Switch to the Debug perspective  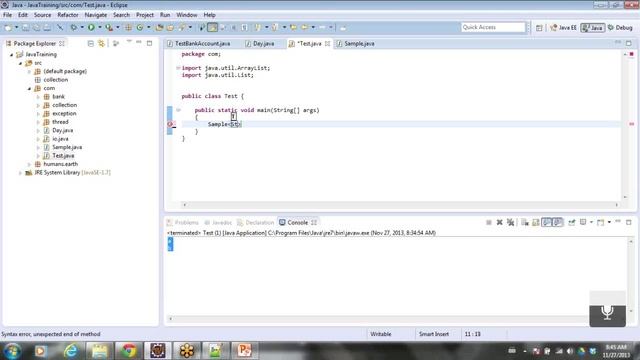[620, 28]
